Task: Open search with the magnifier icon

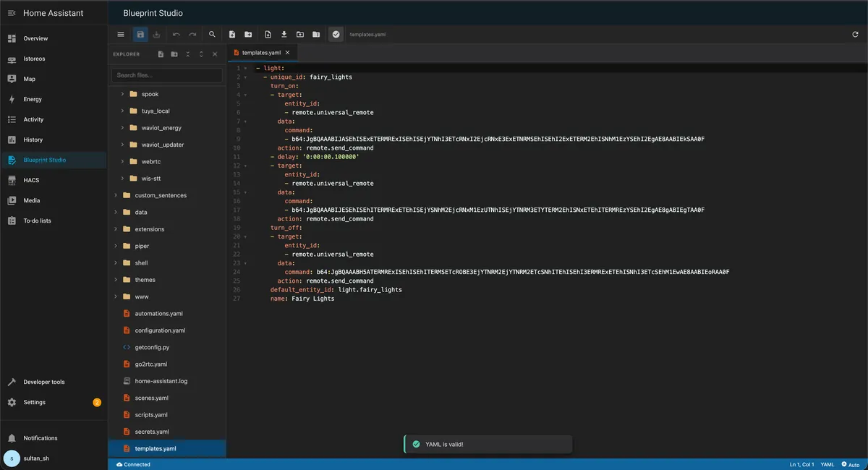Action: point(212,34)
